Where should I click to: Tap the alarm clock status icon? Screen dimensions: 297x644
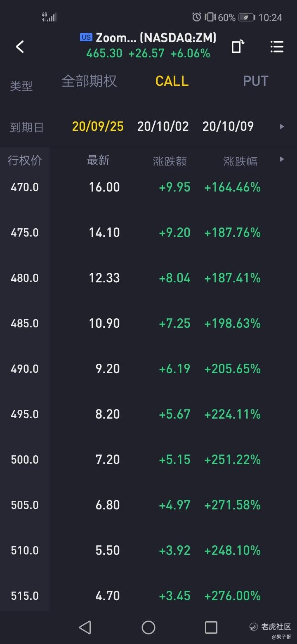tap(197, 17)
